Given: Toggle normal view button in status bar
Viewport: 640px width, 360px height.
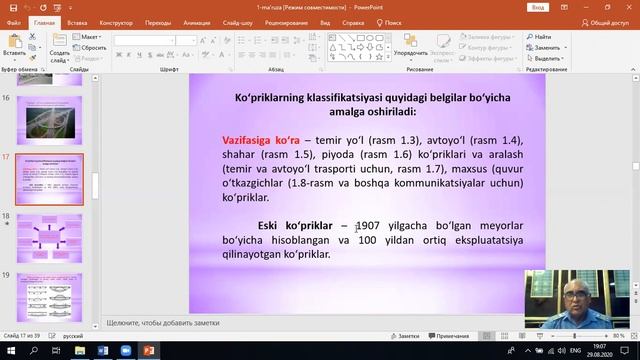Looking at the screenshot, I should [487, 336].
